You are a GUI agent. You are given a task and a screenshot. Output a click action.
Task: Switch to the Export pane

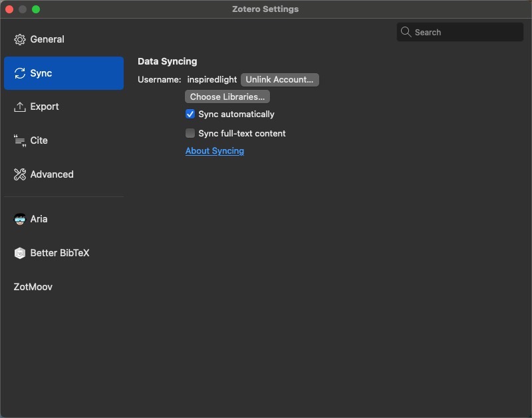coord(64,106)
